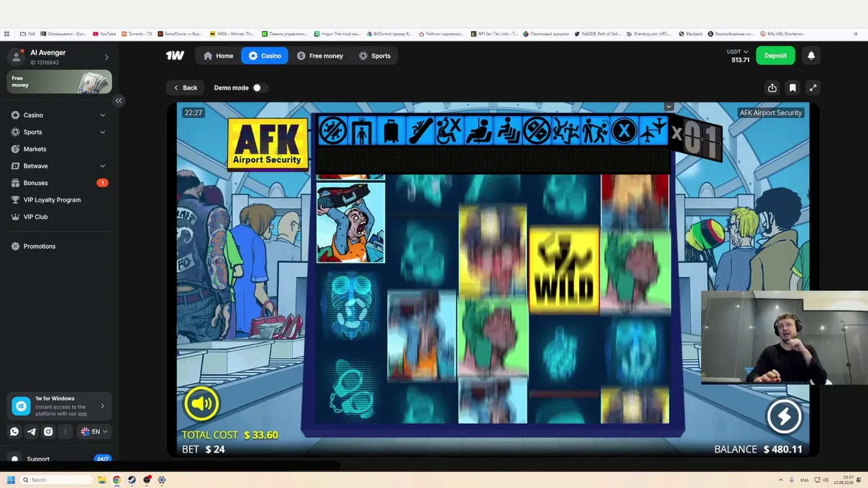This screenshot has width=868, height=488.
Task: Open File Explorer from the taskbar
Action: pos(102,480)
